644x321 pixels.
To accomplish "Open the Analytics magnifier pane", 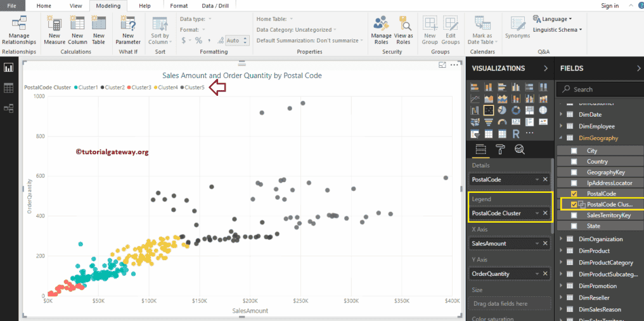I will [520, 150].
